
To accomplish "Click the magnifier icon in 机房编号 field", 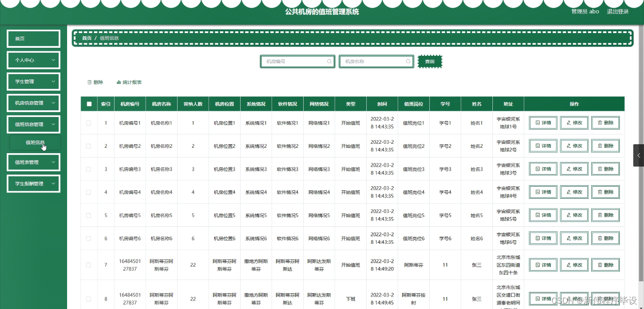I will point(330,61).
